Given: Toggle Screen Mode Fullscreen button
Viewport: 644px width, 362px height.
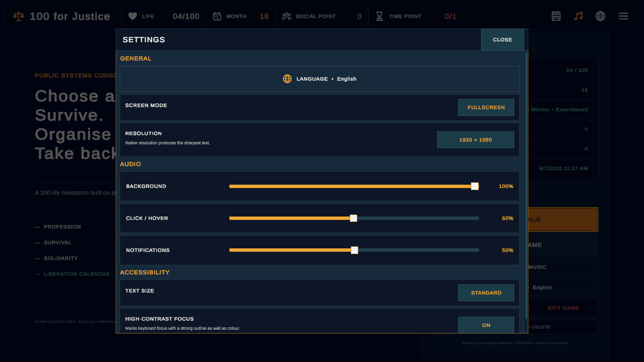Looking at the screenshot, I should point(486,107).
